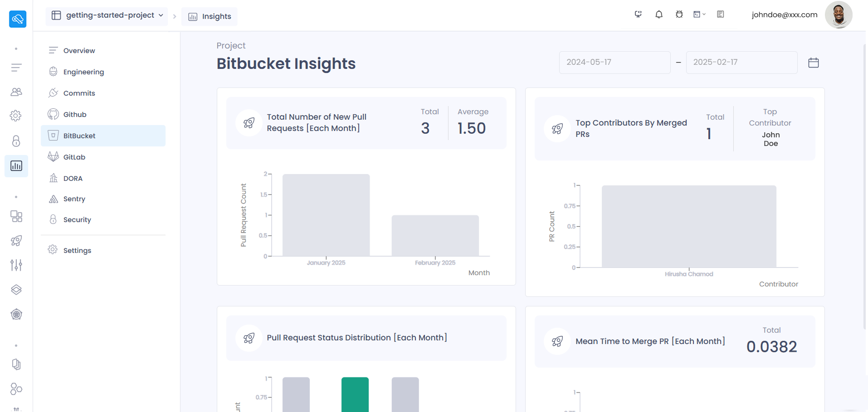The height and width of the screenshot is (412, 868).
Task: Click the blue cloud app logo
Action: [x=18, y=19]
